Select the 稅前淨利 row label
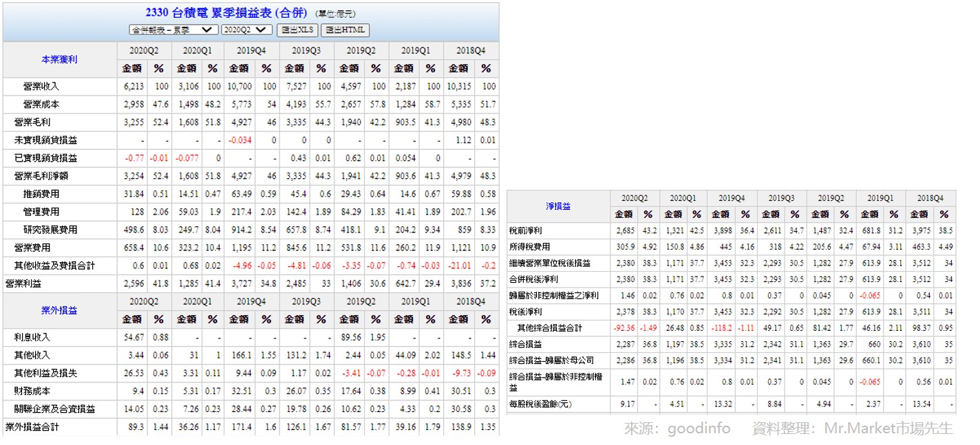The image size is (980, 445). pos(525,230)
